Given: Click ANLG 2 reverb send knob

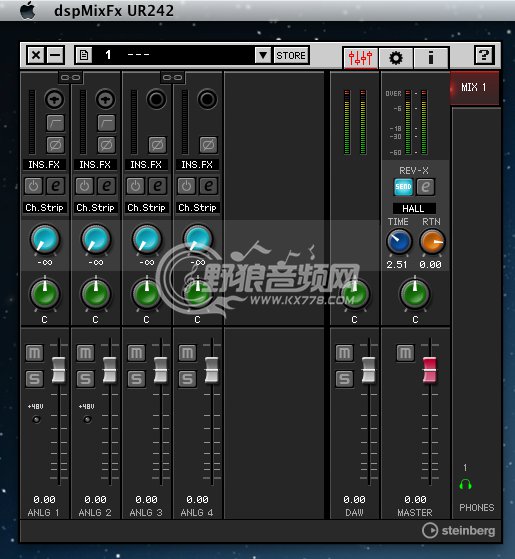Looking at the screenshot, I should (x=96, y=239).
